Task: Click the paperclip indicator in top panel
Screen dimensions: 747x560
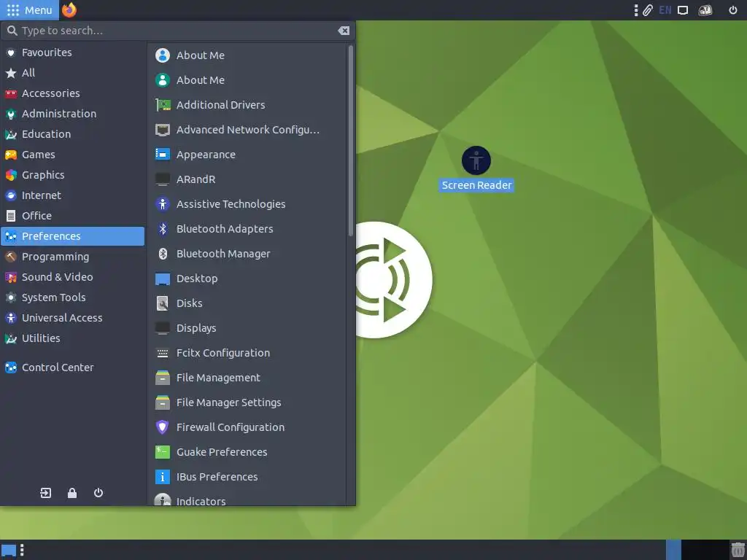Action: click(x=648, y=10)
